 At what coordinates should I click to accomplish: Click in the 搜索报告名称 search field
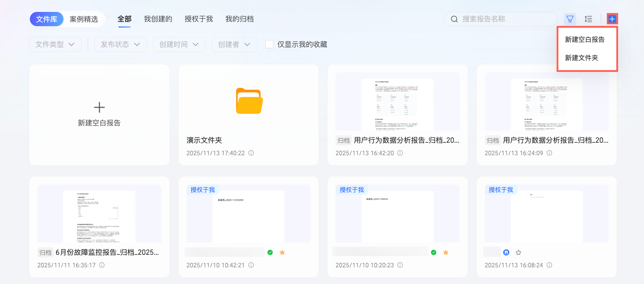(x=501, y=19)
